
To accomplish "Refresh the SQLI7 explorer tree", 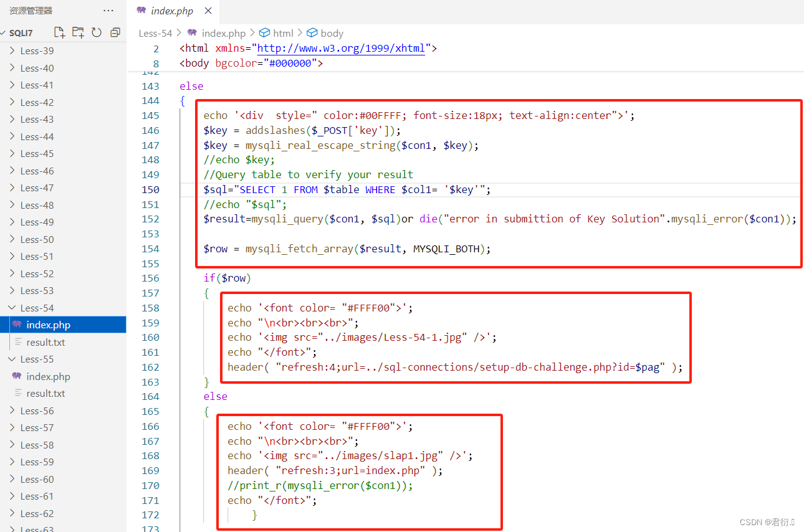I will point(97,32).
